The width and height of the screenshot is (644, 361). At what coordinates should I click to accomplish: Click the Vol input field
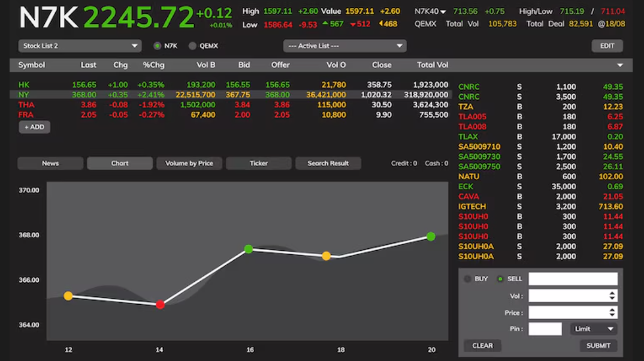click(573, 296)
